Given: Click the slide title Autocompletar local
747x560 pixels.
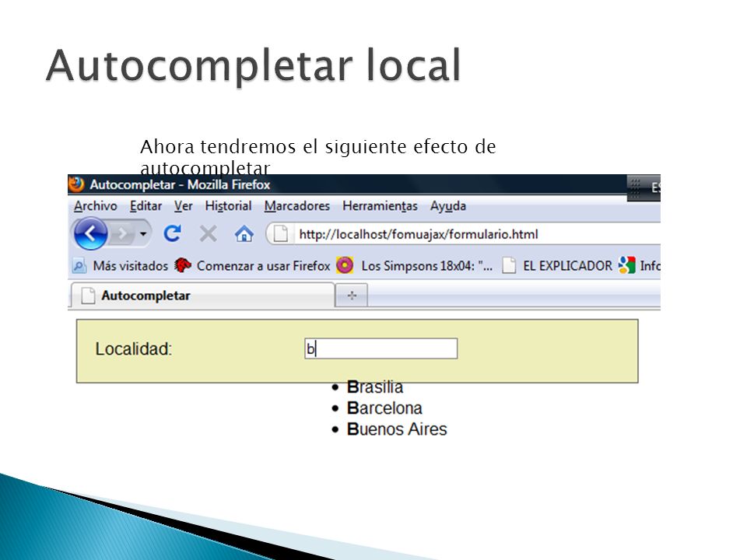Looking at the screenshot, I should (x=254, y=66).
